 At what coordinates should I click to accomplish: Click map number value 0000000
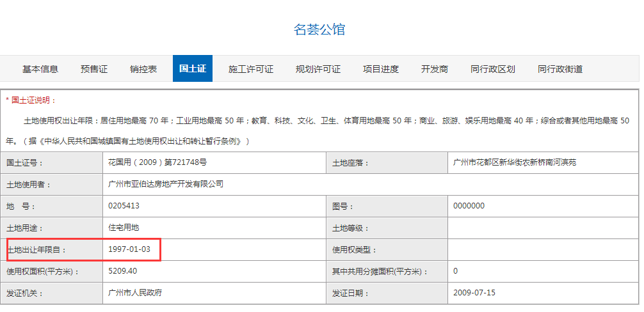[469, 206]
